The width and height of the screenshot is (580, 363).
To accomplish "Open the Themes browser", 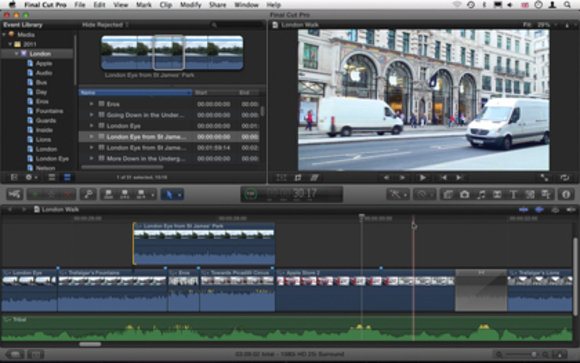I will 546,194.
